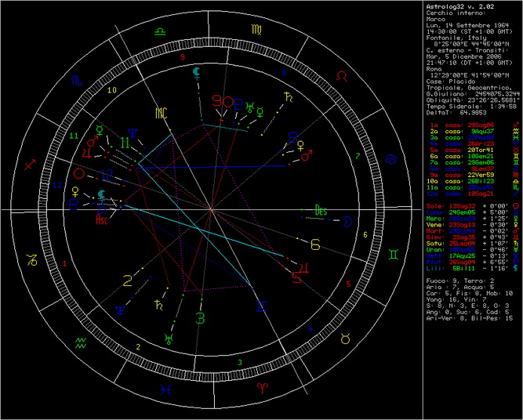The height and width of the screenshot is (420, 523).
Task: Select the red Asc label
Action: click(102, 220)
